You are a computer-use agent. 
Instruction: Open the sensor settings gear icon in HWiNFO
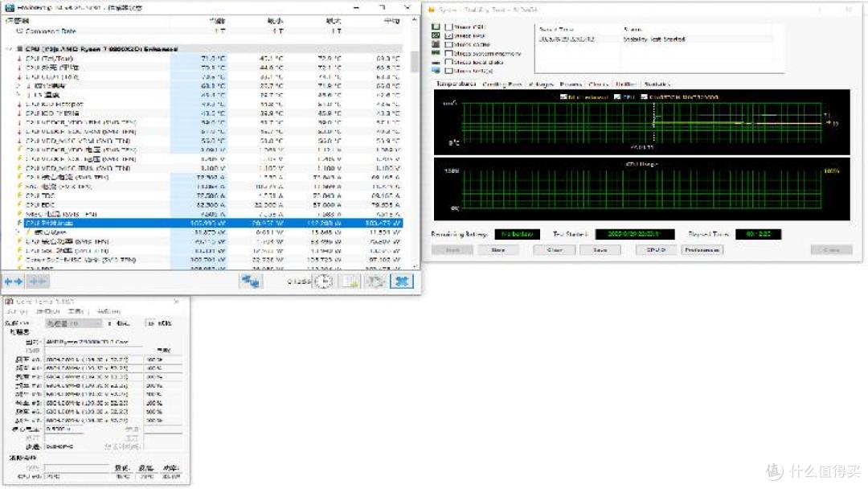click(x=376, y=281)
